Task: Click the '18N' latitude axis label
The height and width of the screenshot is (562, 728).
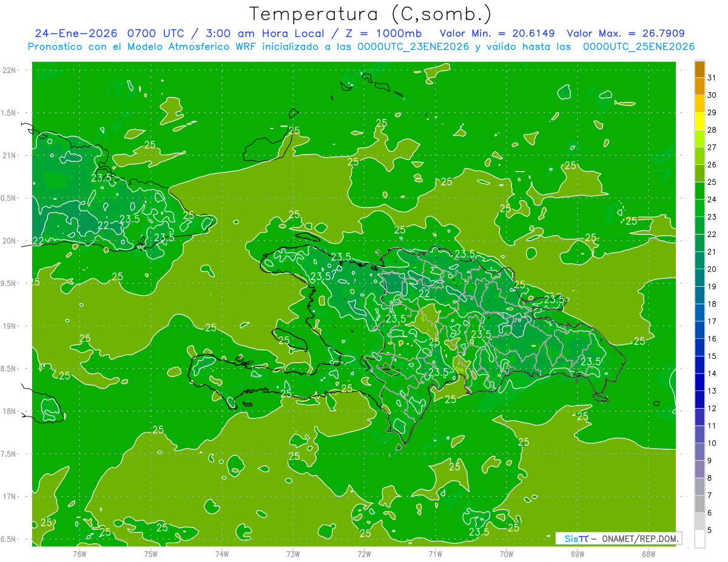Action: [x=10, y=412]
